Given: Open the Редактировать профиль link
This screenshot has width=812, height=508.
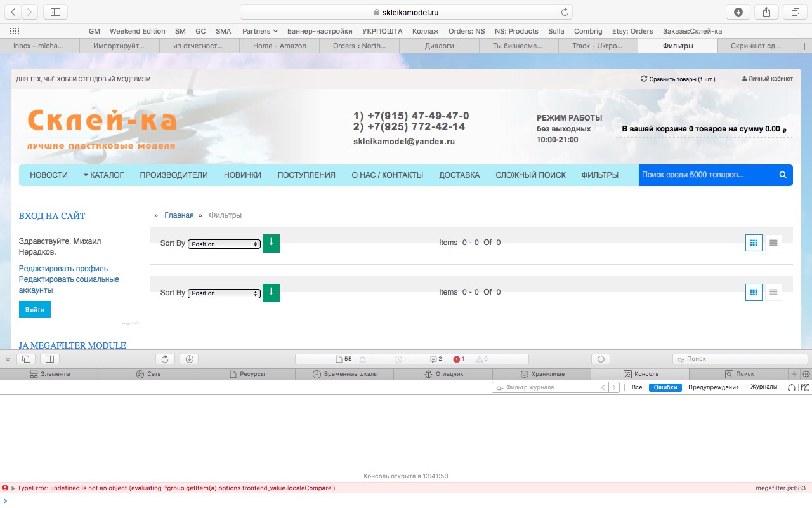Looking at the screenshot, I should (63, 269).
